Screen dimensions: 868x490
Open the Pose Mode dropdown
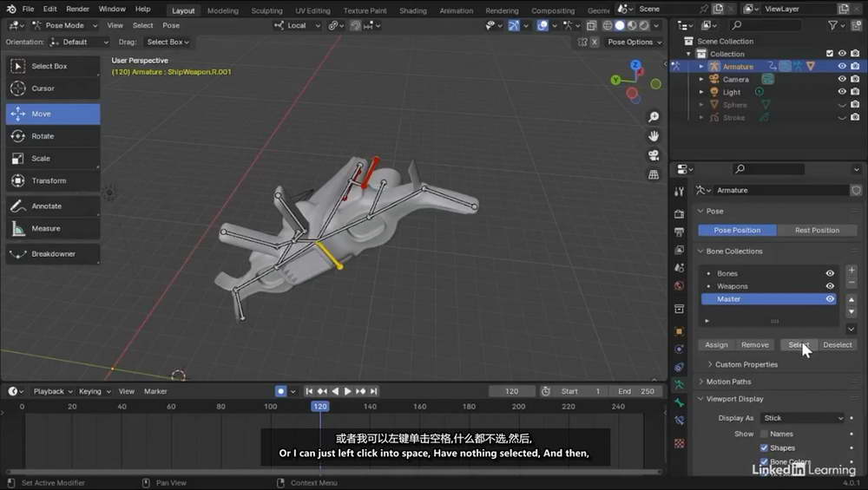65,25
